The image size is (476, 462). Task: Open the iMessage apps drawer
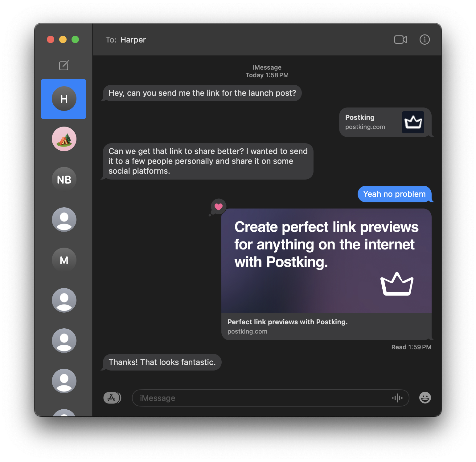pyautogui.click(x=112, y=398)
